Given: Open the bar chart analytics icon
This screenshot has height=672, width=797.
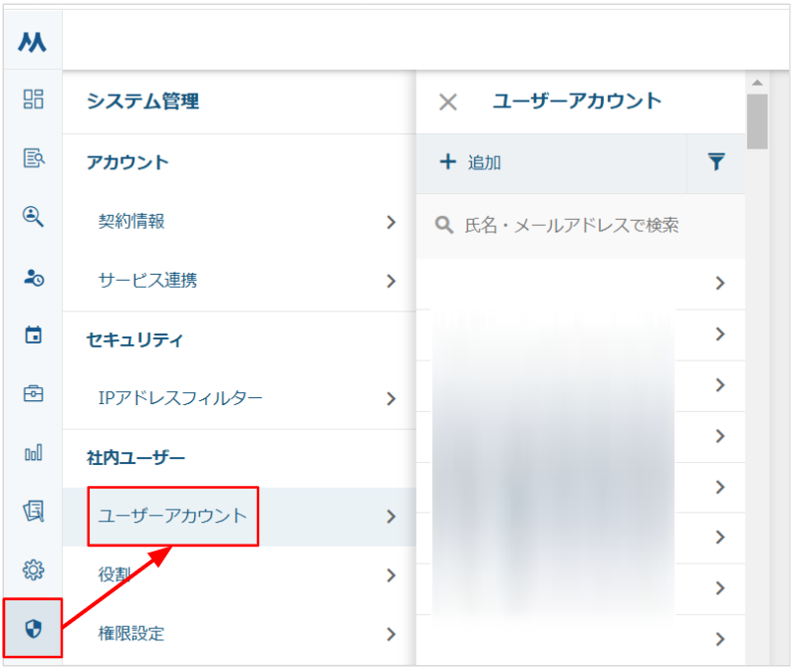Looking at the screenshot, I should tap(33, 453).
